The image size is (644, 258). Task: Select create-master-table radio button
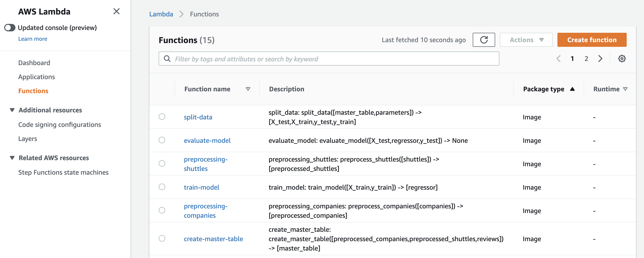[x=162, y=239]
